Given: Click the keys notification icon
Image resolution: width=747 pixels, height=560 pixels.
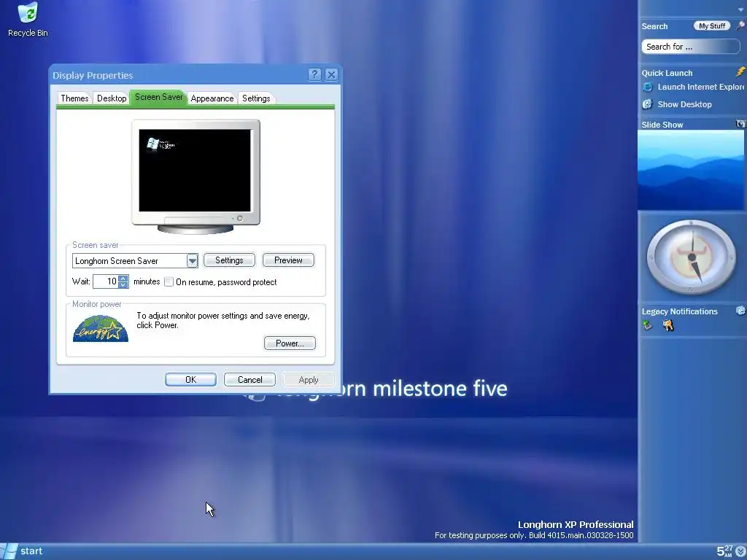Looking at the screenshot, I should click(668, 325).
